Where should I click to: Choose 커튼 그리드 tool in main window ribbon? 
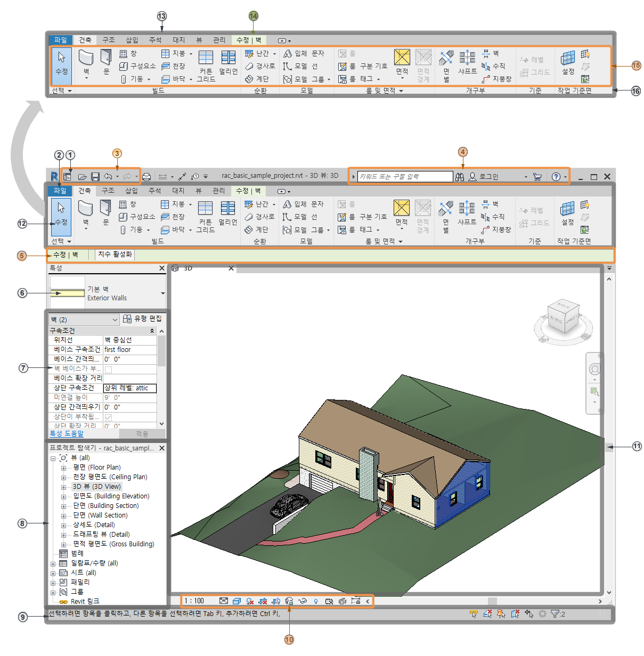click(x=206, y=217)
